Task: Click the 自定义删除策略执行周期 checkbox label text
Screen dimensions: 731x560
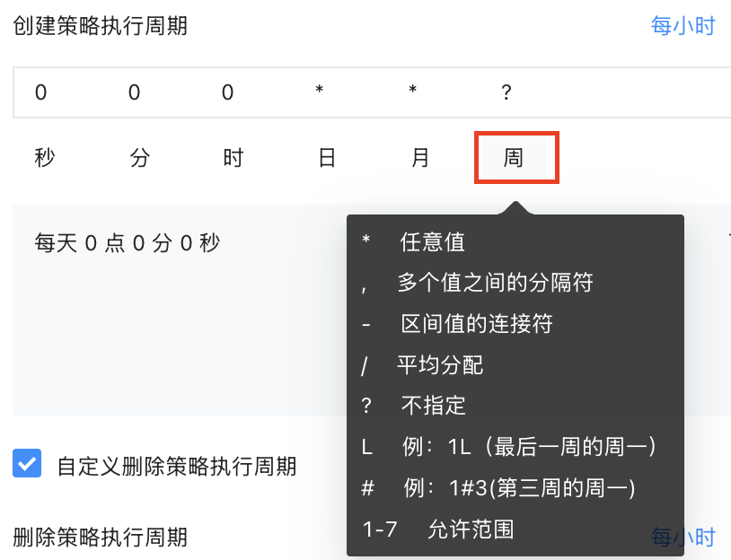Action: tap(176, 467)
